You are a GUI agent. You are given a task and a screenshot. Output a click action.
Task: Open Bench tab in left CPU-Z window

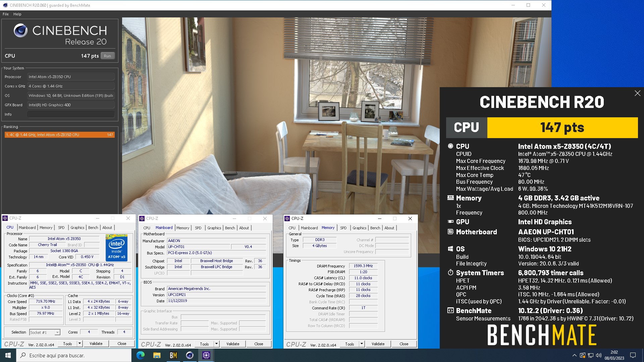[x=93, y=228]
